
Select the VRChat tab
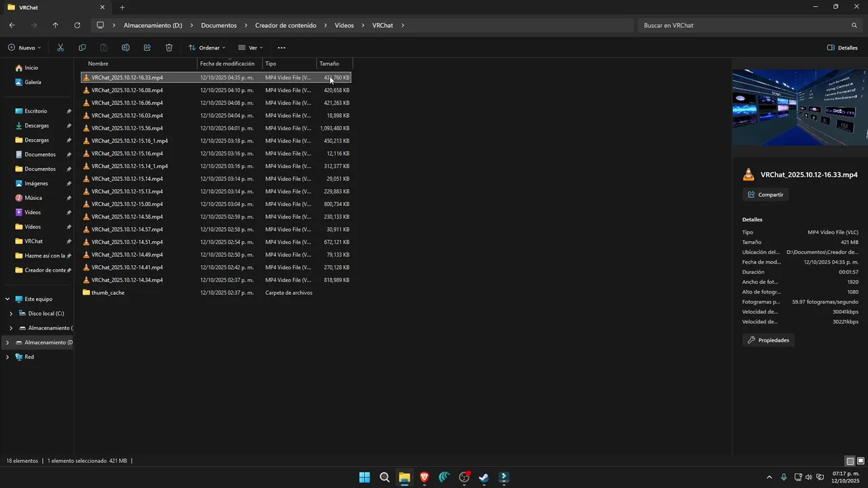[57, 7]
